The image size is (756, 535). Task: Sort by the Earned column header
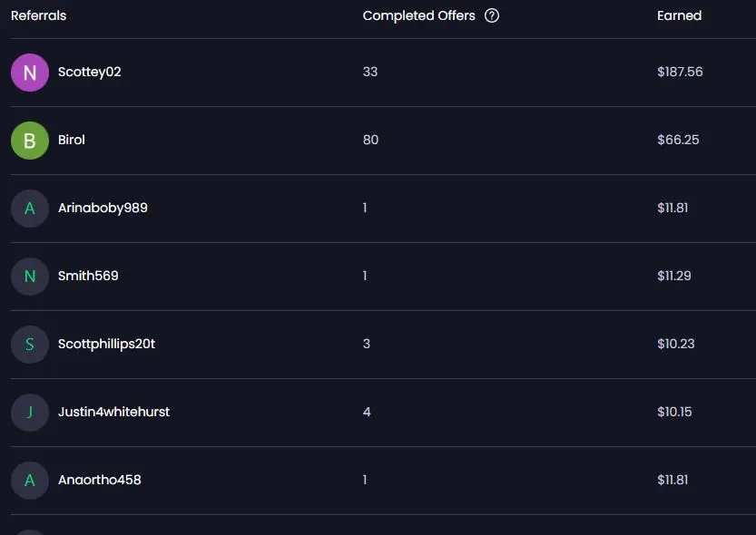tap(679, 15)
